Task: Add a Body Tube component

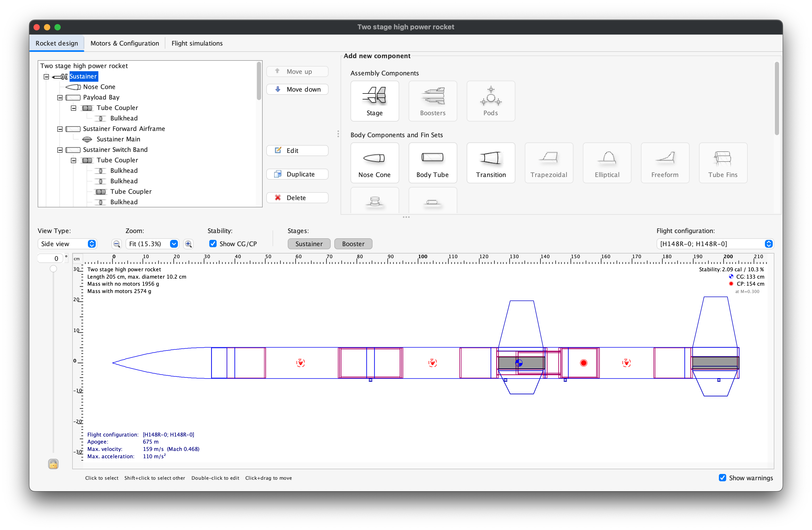Action: [432, 163]
